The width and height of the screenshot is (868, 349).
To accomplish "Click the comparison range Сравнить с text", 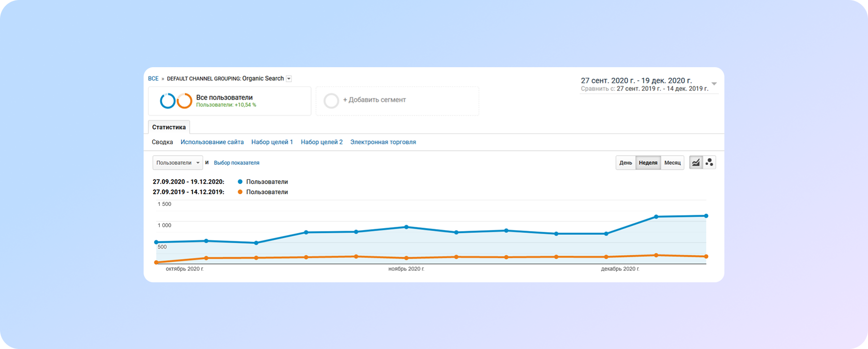I will pos(645,89).
